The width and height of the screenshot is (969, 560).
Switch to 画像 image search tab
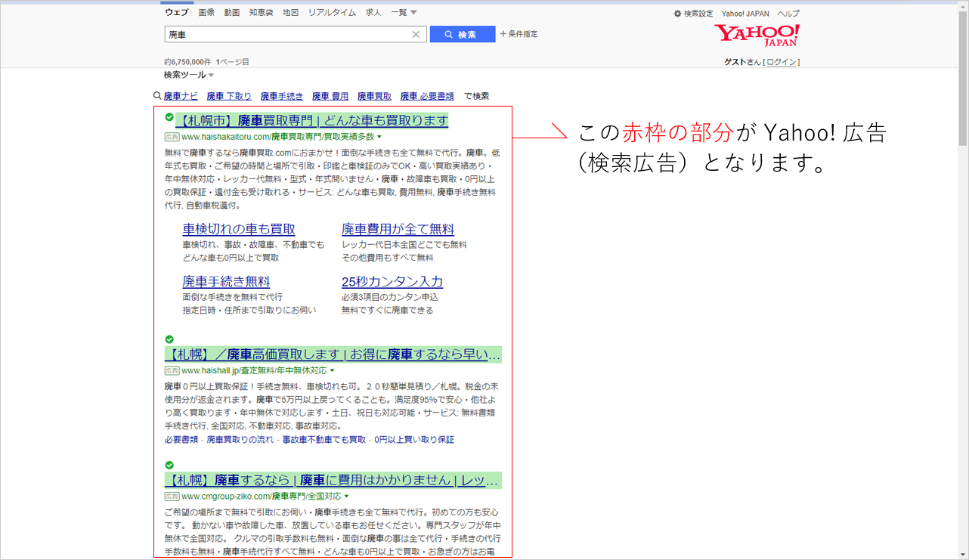pyautogui.click(x=206, y=13)
